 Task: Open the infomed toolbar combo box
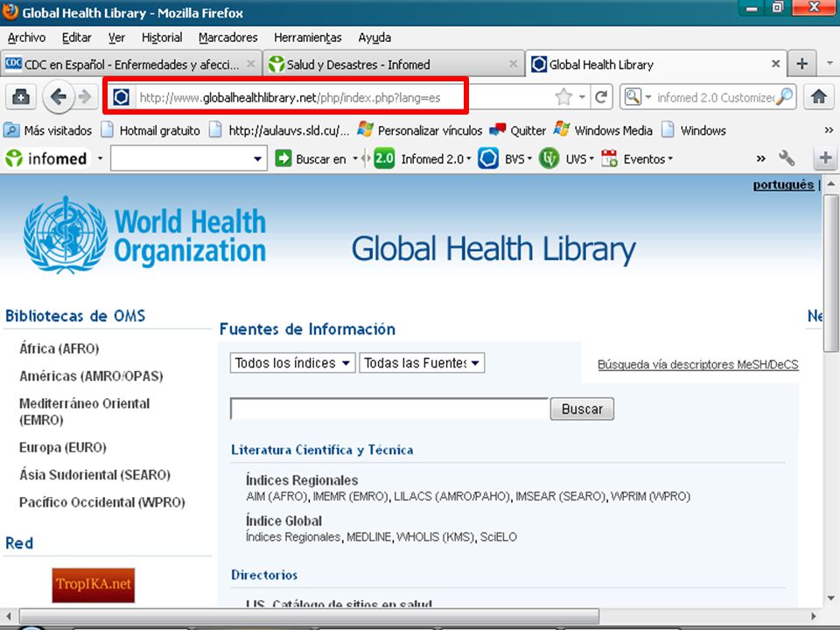click(x=189, y=158)
